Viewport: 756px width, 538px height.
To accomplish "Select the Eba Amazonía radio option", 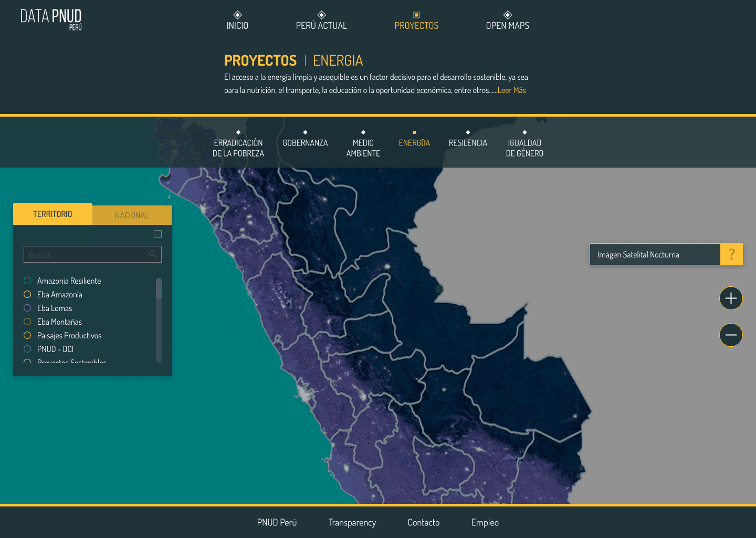I will pyautogui.click(x=27, y=294).
